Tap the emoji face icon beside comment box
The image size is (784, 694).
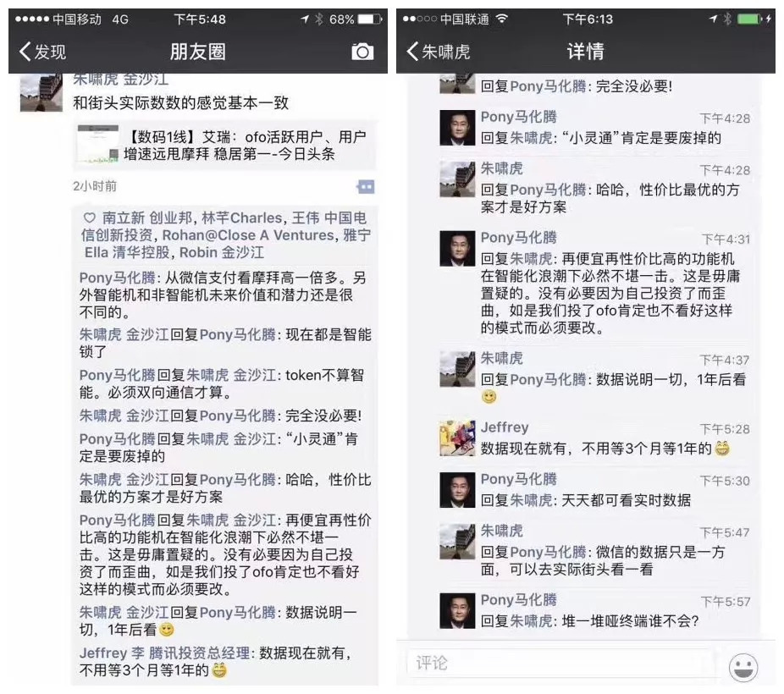pyautogui.click(x=743, y=667)
